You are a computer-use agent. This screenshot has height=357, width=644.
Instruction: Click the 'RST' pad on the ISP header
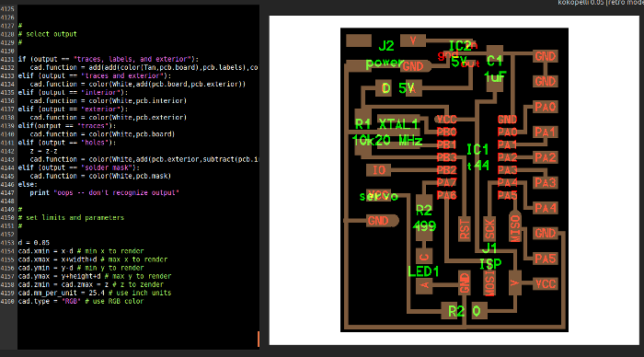(x=465, y=229)
